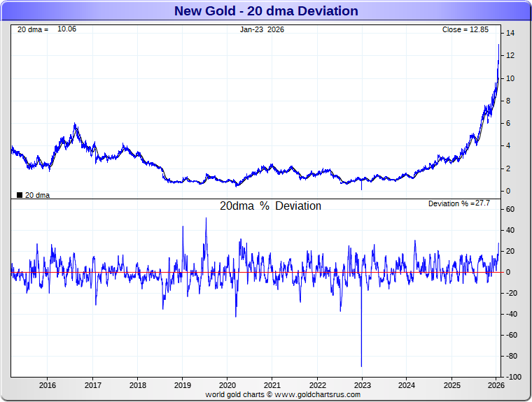The image size is (532, 402).
Task: Click the 20 dma legend text in the price panel
Action: (37, 195)
